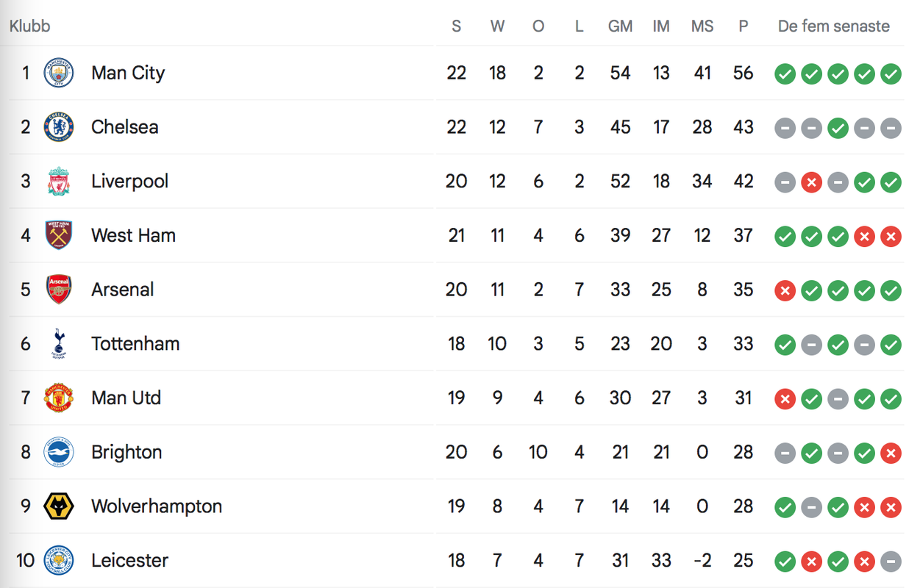Click the Leicester club crest
The width and height of the screenshot is (920, 588).
(59, 560)
